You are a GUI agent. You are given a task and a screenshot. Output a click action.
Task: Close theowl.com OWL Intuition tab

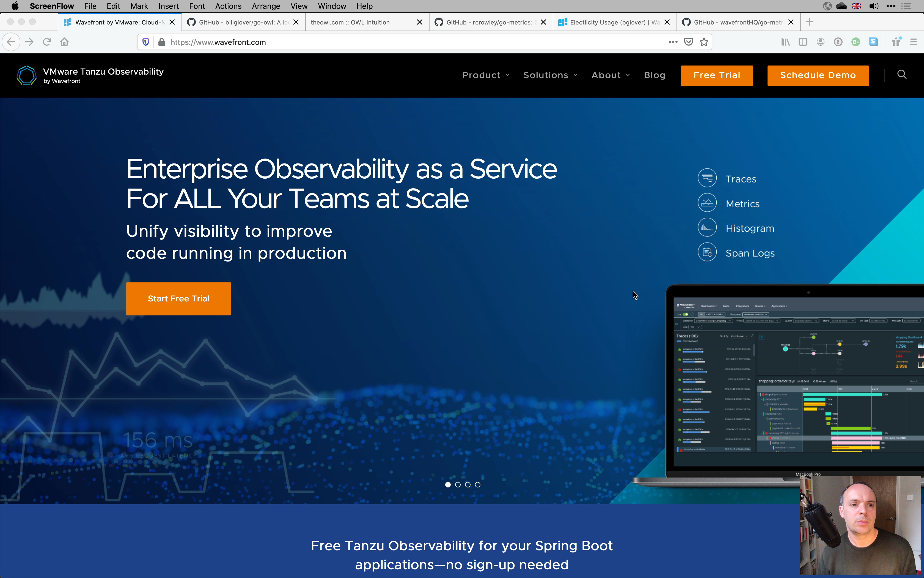[420, 22]
